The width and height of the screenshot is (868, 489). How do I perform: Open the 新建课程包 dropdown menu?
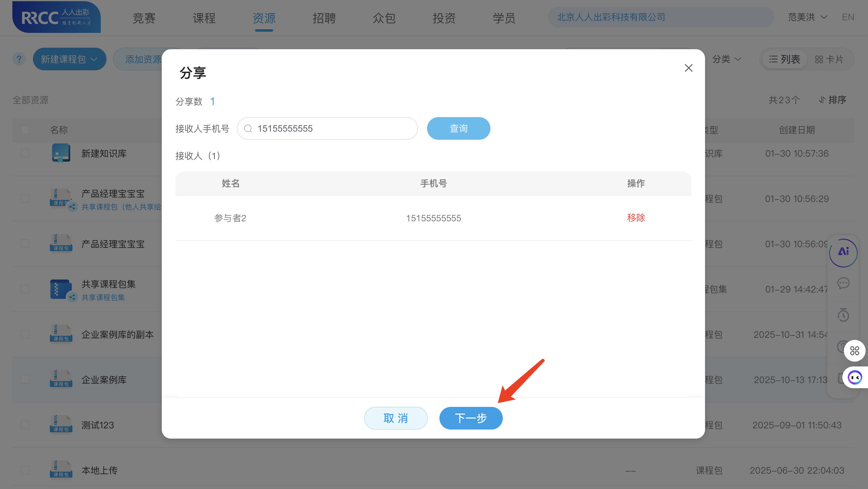pos(69,59)
